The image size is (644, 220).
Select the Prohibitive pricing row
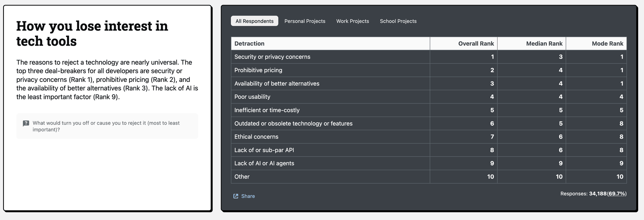click(258, 70)
